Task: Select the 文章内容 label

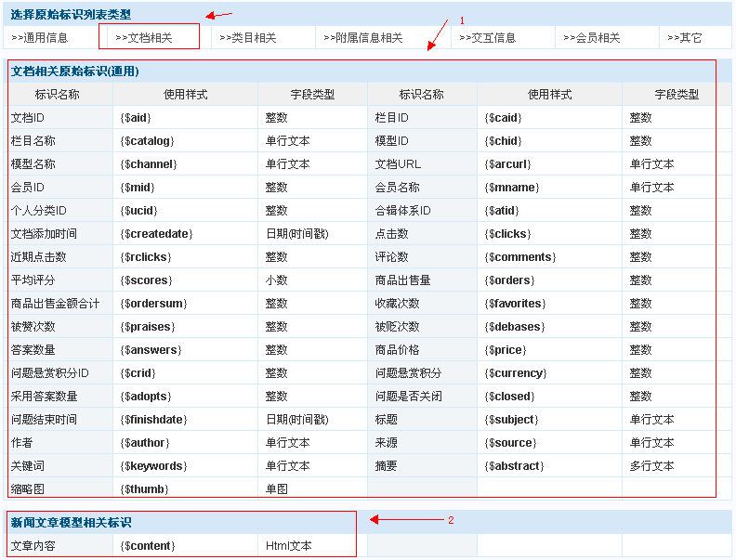Action: click(x=33, y=546)
